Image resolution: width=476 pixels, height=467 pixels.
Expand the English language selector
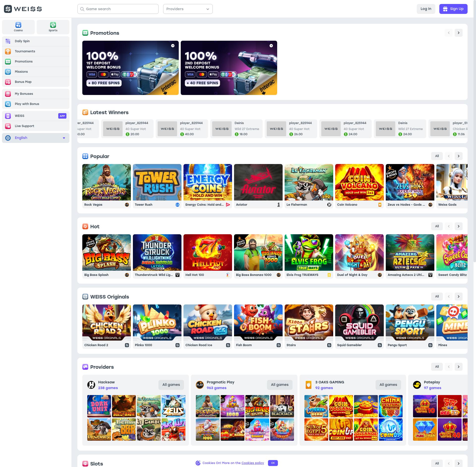coord(64,138)
